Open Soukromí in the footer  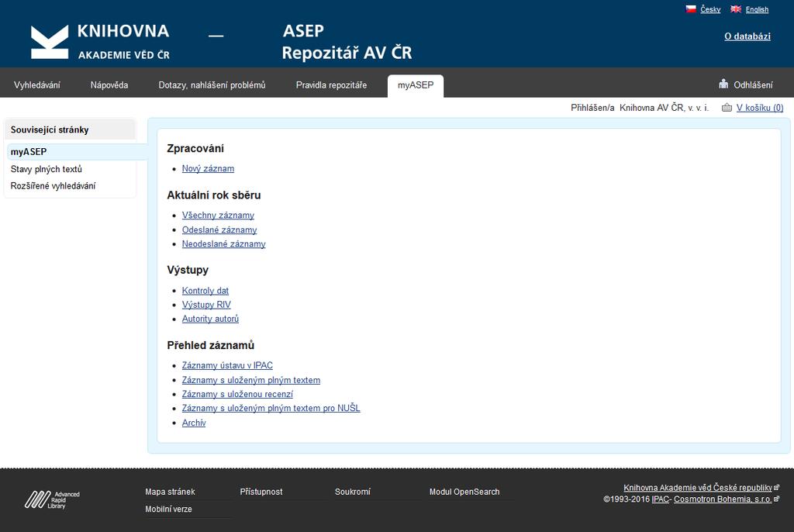pyautogui.click(x=353, y=492)
